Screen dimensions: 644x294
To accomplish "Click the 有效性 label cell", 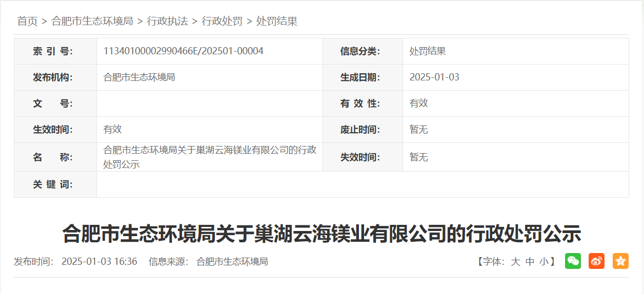I will (363, 103).
